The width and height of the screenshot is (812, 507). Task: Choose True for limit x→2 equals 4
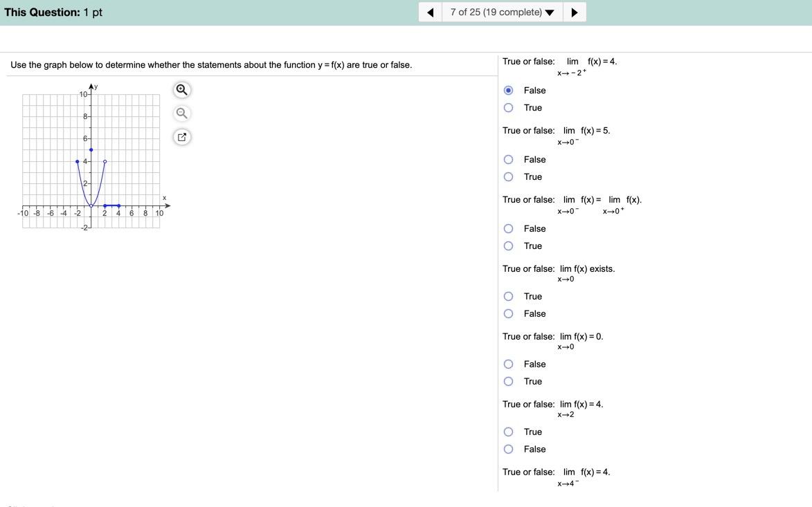pos(509,432)
